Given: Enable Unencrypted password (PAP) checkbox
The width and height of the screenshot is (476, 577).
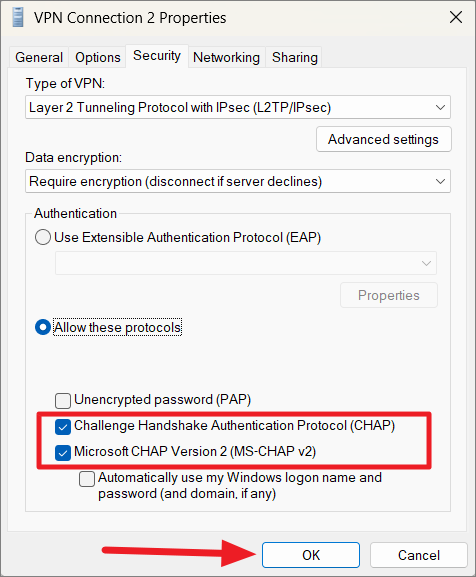Looking at the screenshot, I should click(63, 400).
